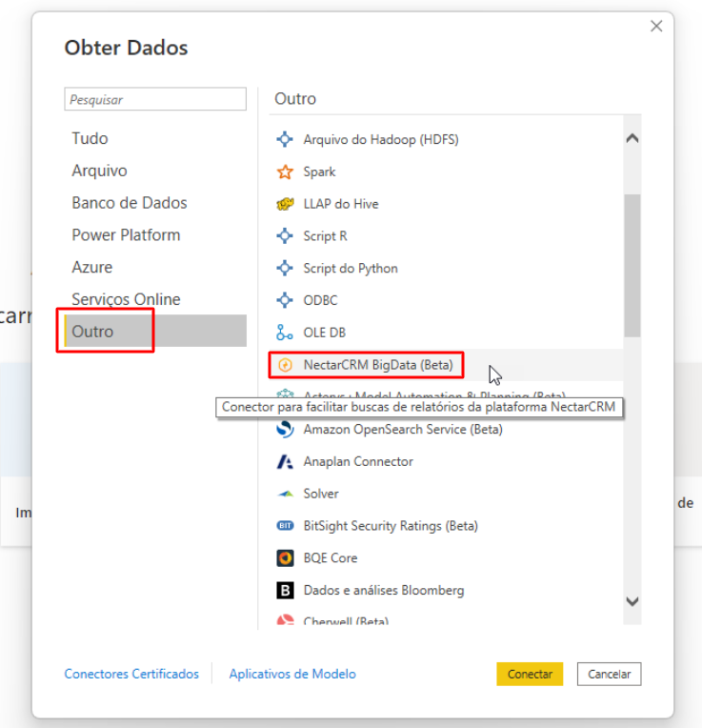
Task: Select the Arquivo category
Action: [x=155, y=171]
